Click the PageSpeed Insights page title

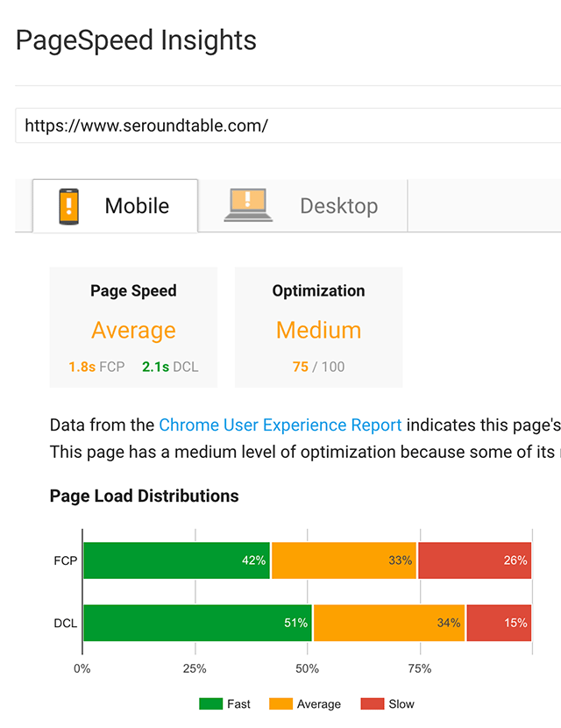[x=136, y=40]
